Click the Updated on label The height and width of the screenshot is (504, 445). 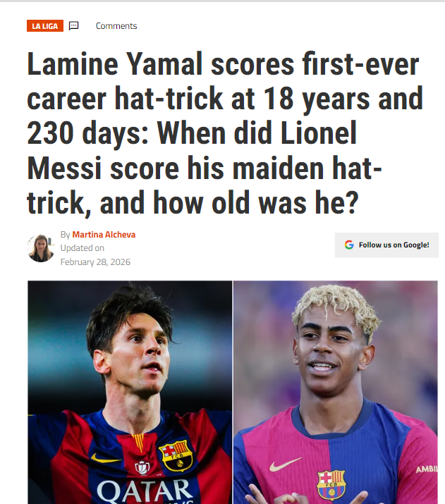[x=83, y=248]
